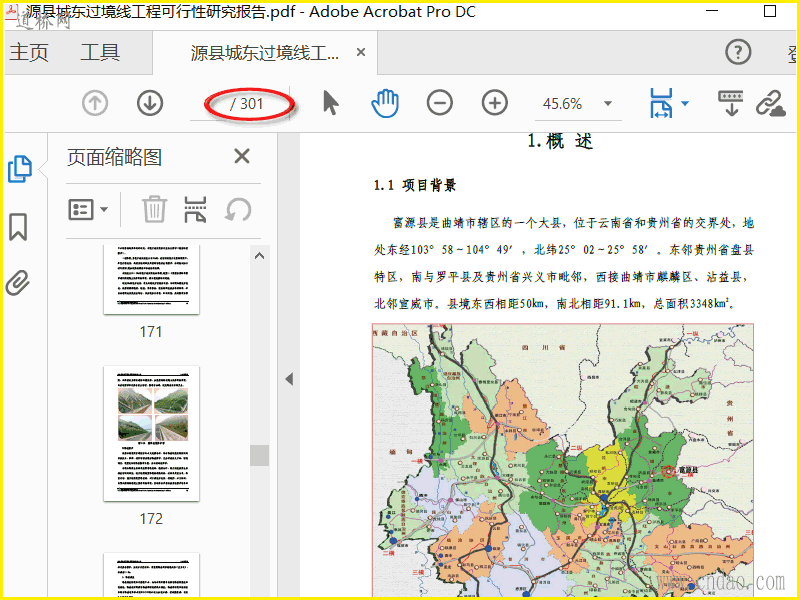Open the 45.6% zoom level dropdown
The width and height of the screenshot is (800, 600).
coord(607,104)
